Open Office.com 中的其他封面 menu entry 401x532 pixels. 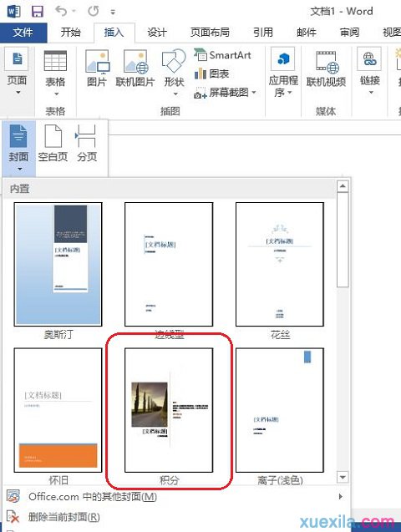pyautogui.click(x=176, y=497)
